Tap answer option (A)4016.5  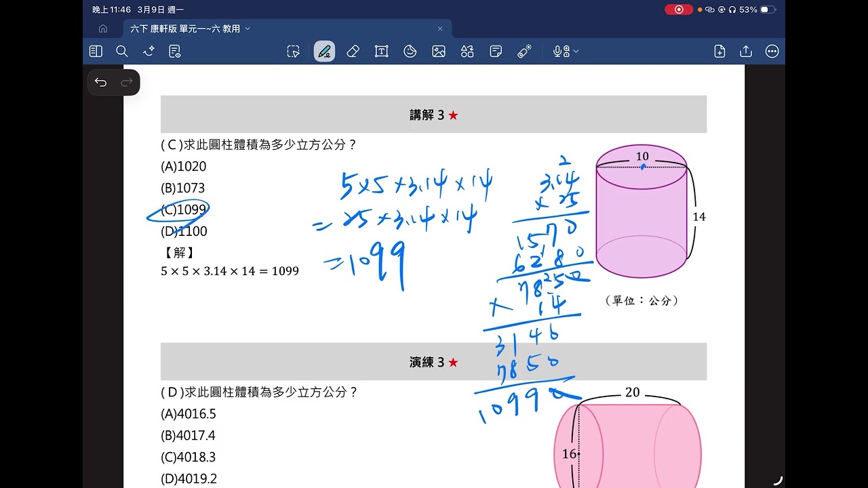(x=189, y=413)
